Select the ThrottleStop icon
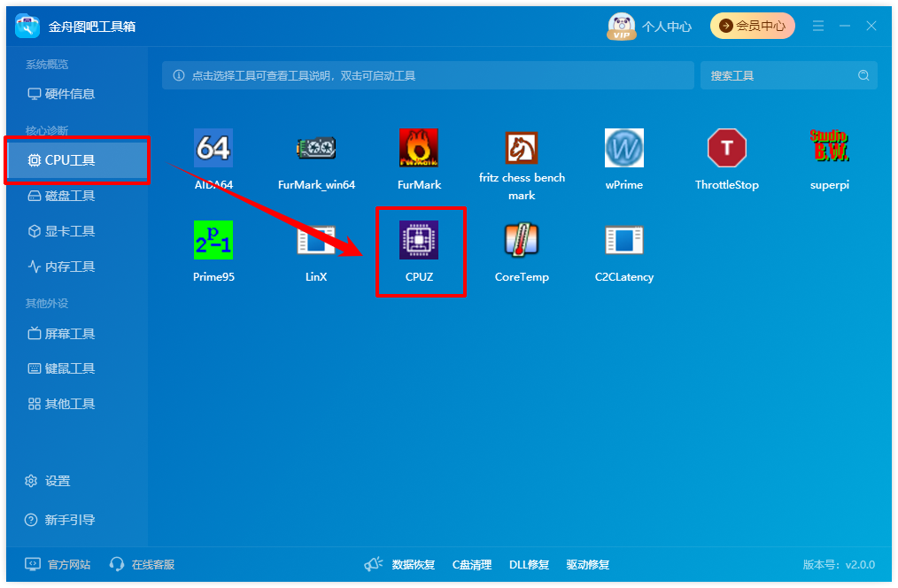 click(x=727, y=148)
